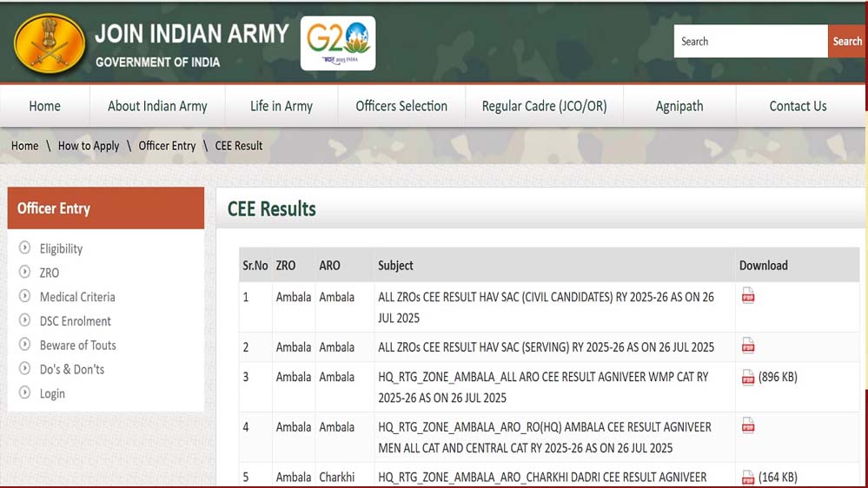The height and width of the screenshot is (488, 868).
Task: Go to Medical Criteria in sidebar
Action: tap(77, 297)
